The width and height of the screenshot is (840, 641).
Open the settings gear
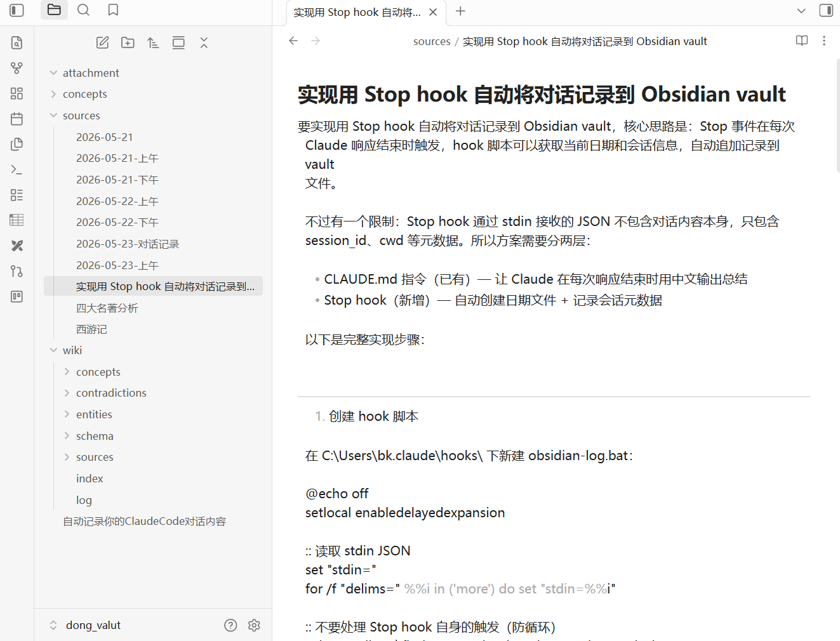click(x=254, y=625)
